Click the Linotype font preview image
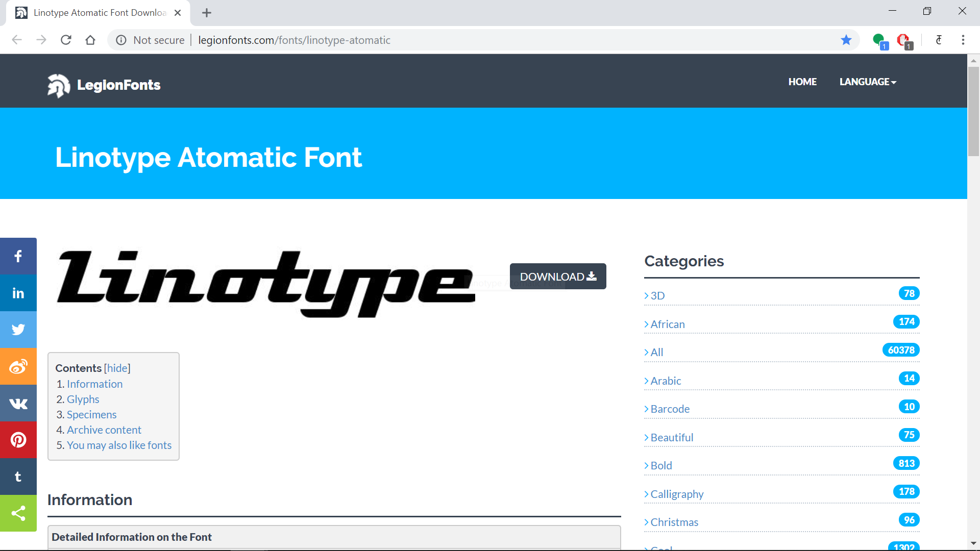Viewport: 980px width, 551px height. click(x=266, y=284)
